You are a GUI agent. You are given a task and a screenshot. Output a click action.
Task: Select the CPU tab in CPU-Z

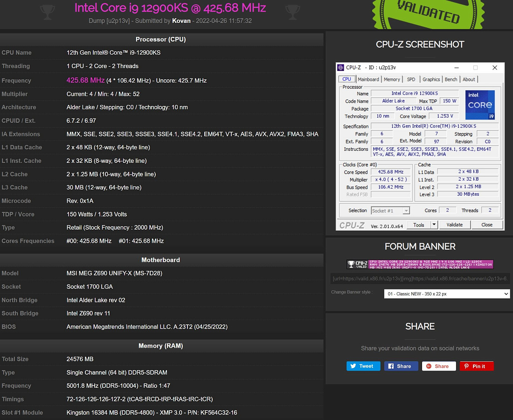347,79
